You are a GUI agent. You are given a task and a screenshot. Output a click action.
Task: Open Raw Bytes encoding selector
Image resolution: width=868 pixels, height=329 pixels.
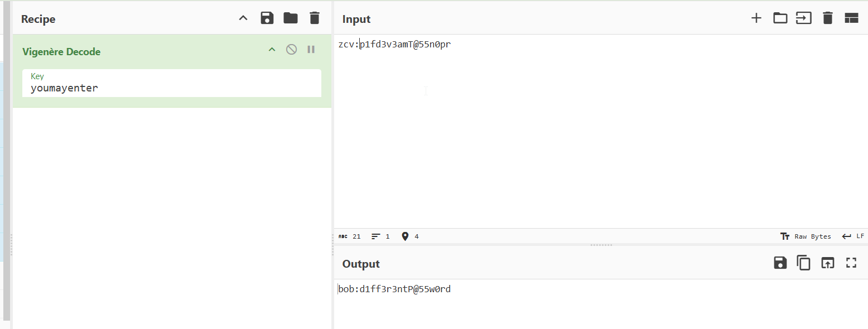point(806,236)
